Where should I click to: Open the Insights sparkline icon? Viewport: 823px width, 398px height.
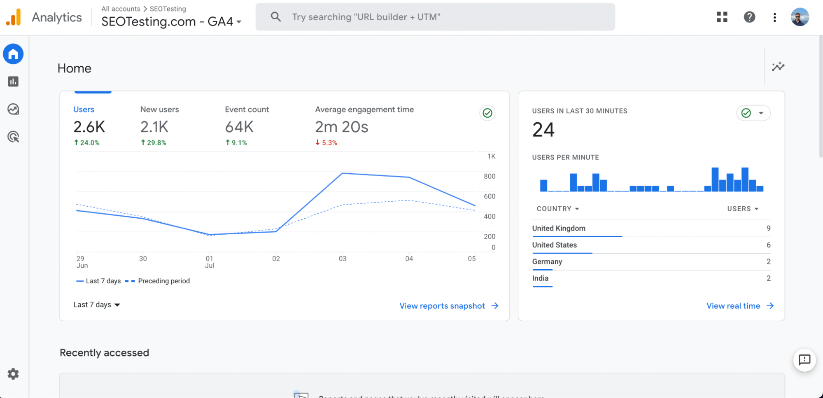tap(778, 67)
